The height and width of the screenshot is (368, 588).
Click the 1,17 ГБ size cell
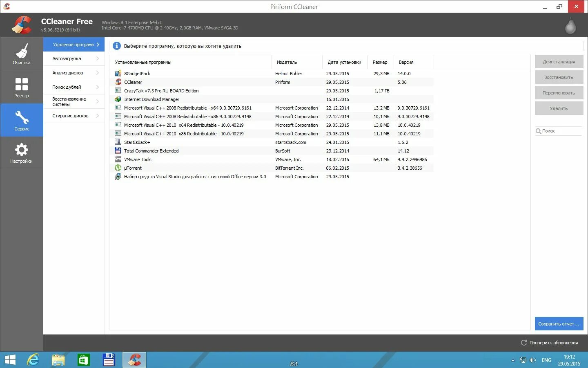(x=382, y=91)
